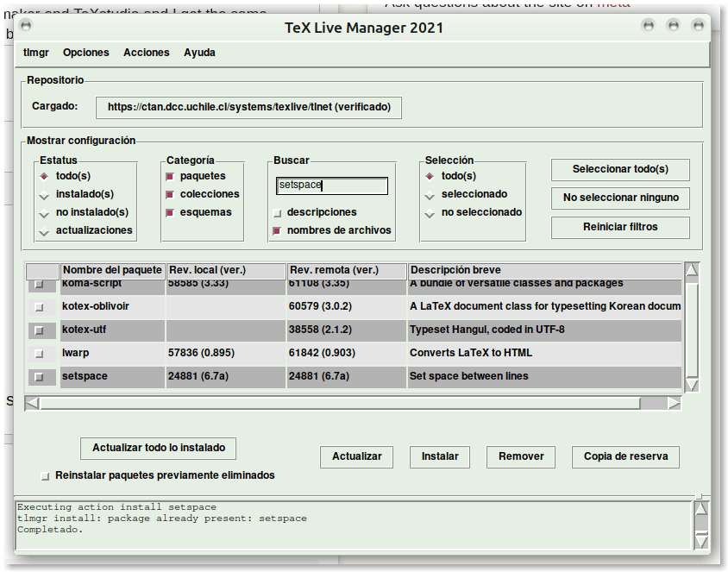Open the Acciones menu
The height and width of the screenshot is (572, 728).
(x=146, y=53)
